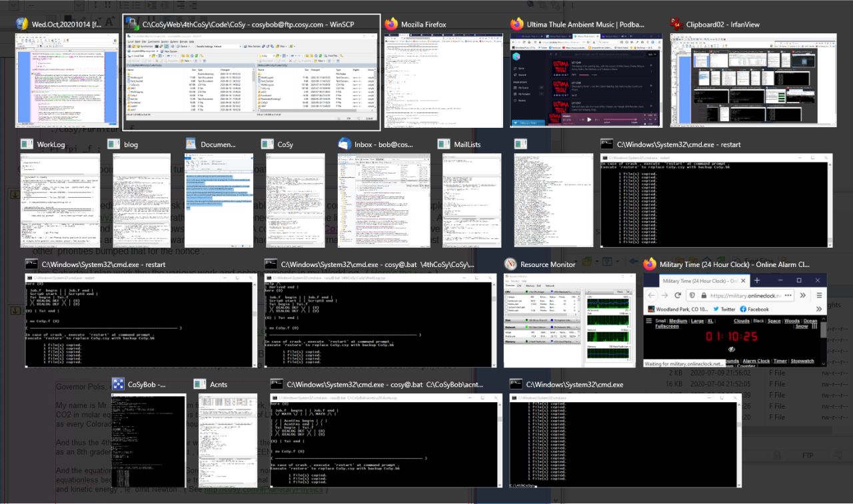Click the globe icon of Wed.Oct,20201014 window

coord(21,24)
